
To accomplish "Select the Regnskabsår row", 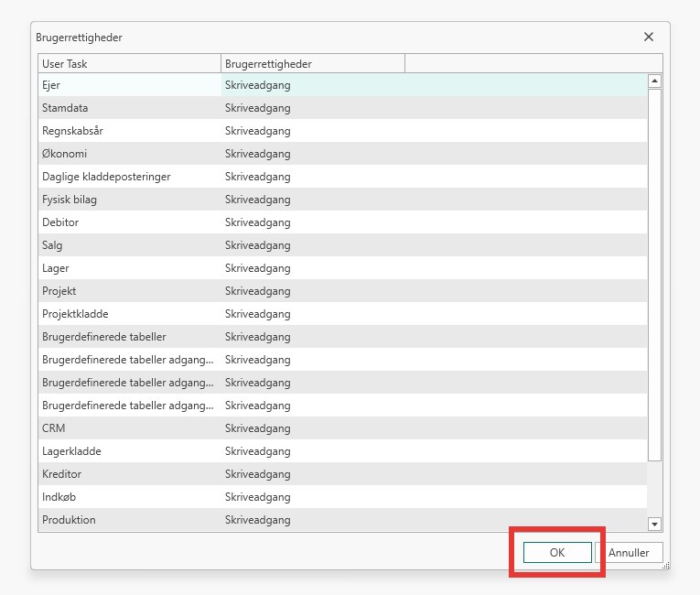I will [342, 131].
